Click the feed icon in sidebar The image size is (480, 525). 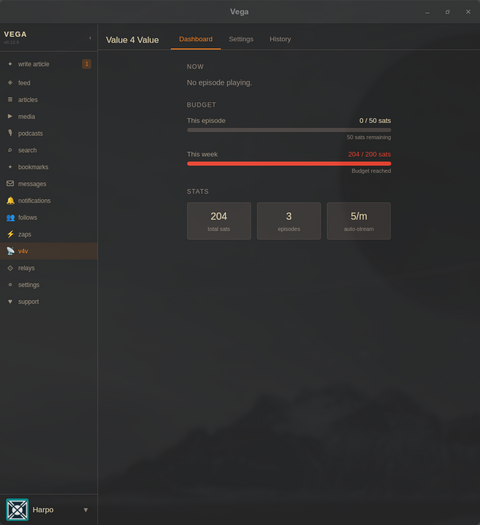tap(10, 82)
